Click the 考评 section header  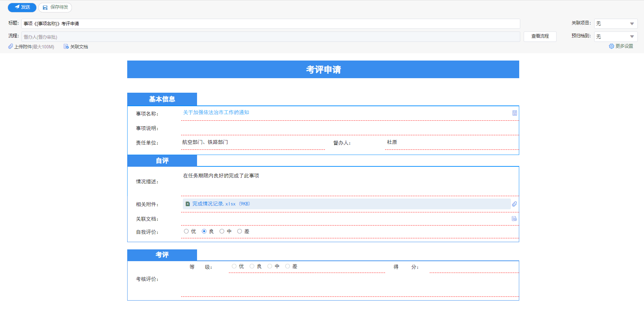162,255
